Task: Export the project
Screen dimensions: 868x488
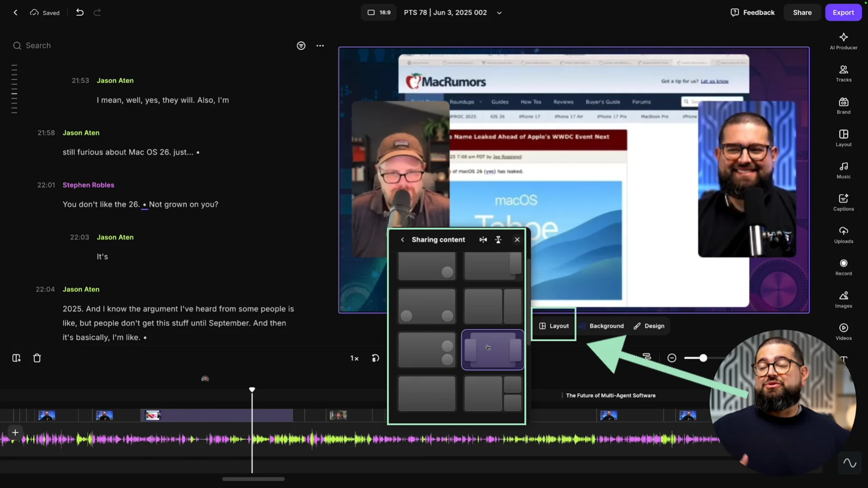Action: [843, 13]
